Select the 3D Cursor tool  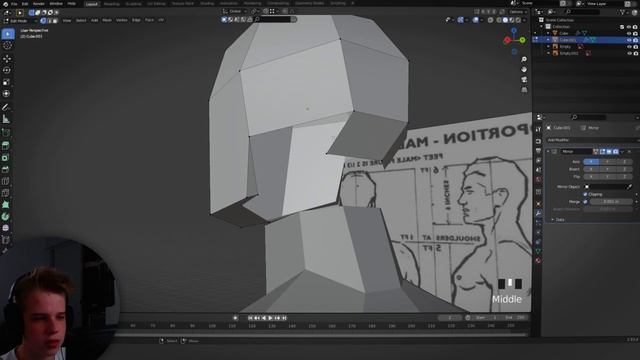[7, 46]
